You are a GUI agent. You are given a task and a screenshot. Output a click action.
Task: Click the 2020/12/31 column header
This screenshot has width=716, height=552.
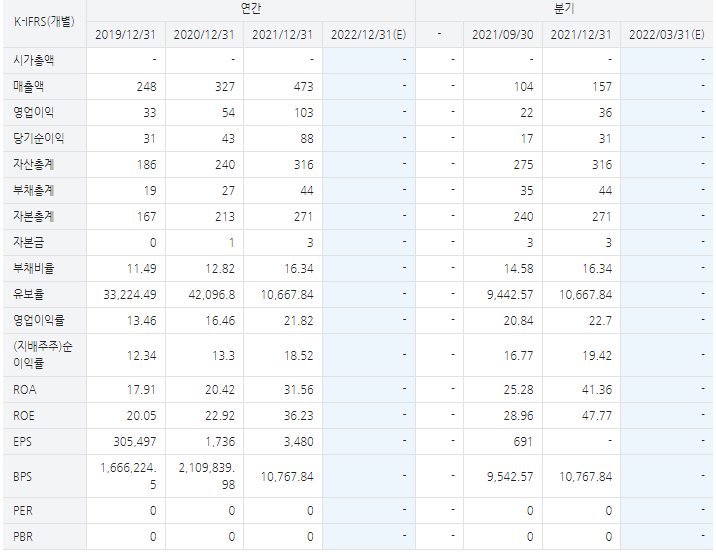(204, 35)
